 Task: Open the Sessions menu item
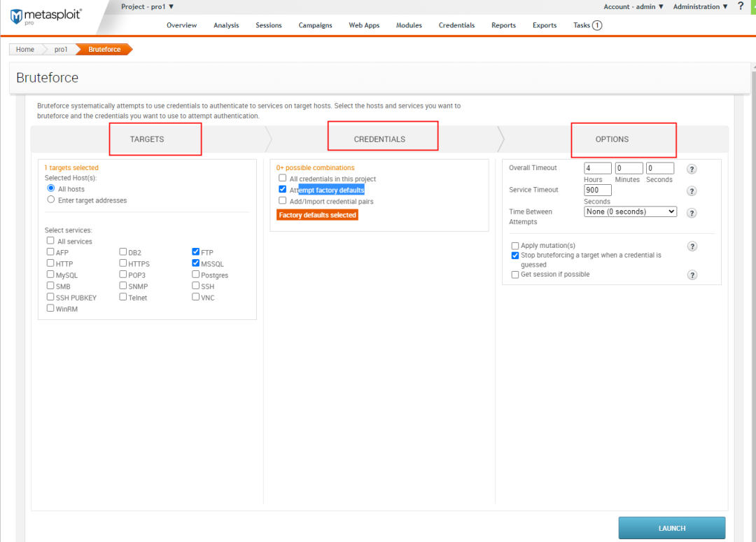coord(269,25)
